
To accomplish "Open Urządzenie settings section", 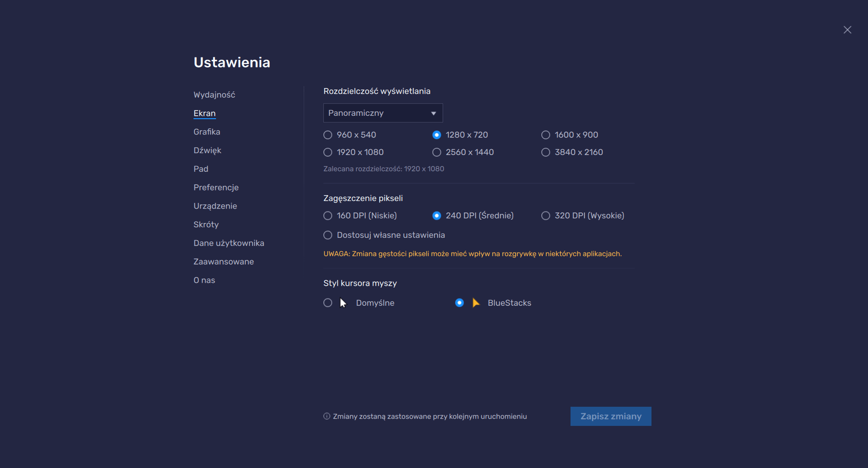I will pos(215,206).
